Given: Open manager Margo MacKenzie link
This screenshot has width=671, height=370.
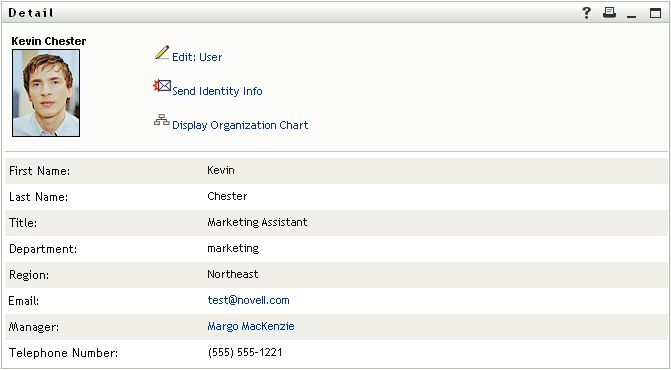Looking at the screenshot, I should point(251,326).
